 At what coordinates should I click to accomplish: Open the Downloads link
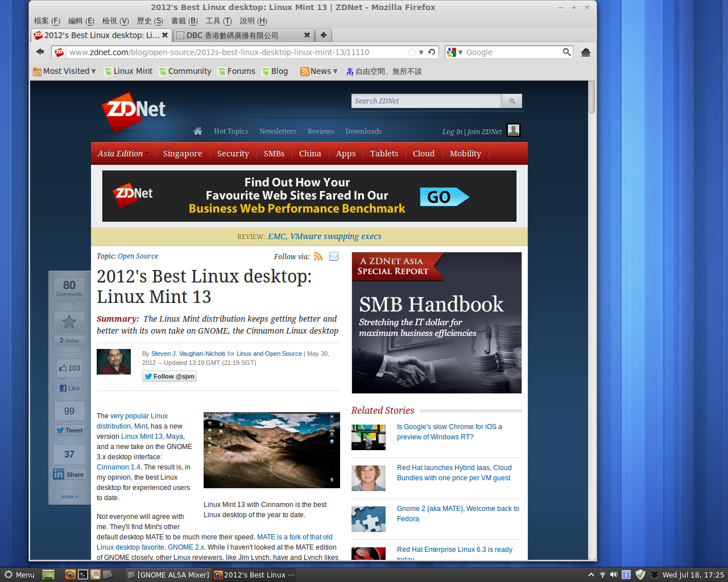[x=363, y=131]
